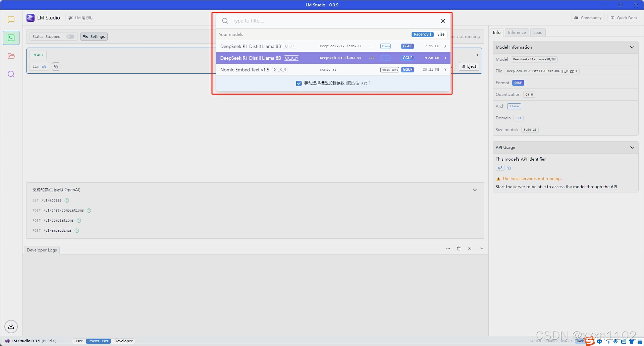Click the q8 API identifier tag

coord(500,168)
